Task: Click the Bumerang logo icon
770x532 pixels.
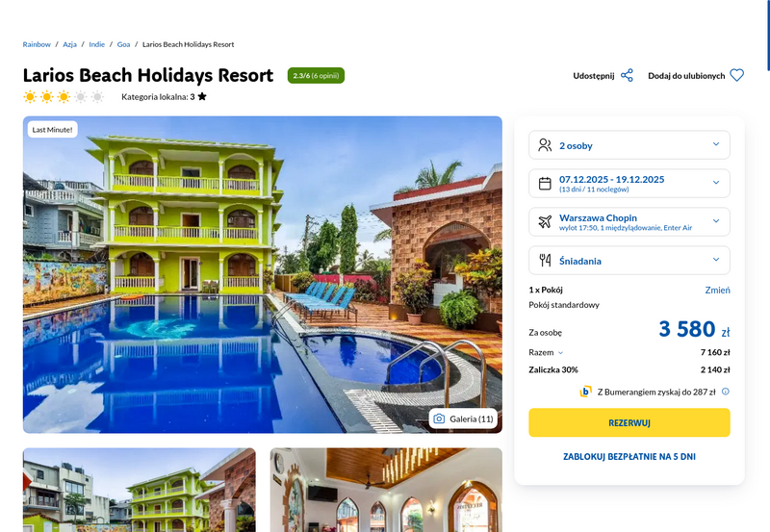Action: tap(585, 392)
